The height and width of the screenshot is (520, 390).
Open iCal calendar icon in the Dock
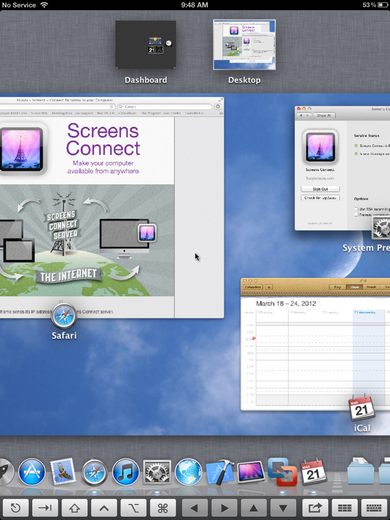tap(313, 472)
